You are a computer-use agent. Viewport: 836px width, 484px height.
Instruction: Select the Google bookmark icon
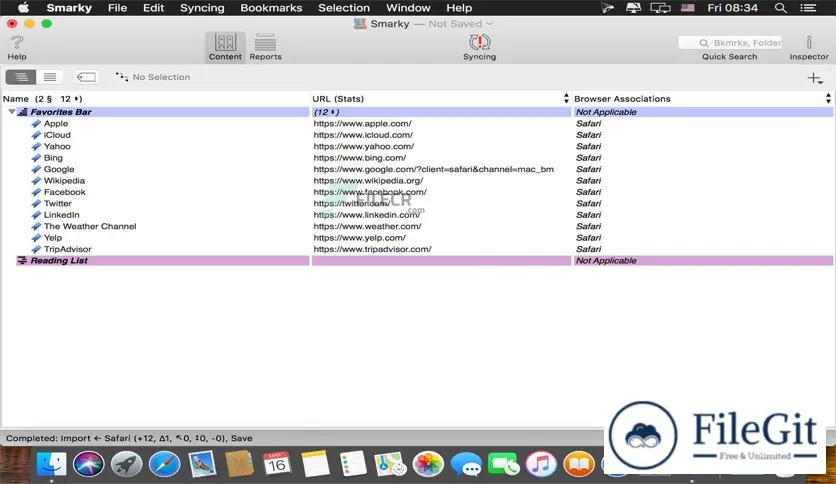click(36, 170)
